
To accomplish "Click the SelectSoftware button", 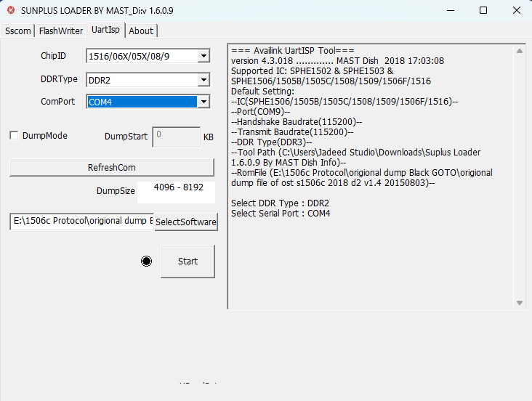I will click(186, 222).
